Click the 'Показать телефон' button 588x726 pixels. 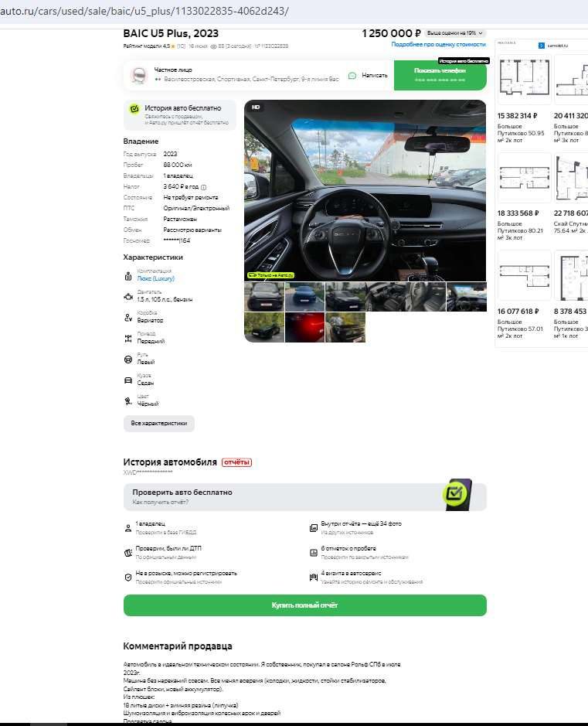click(x=440, y=75)
